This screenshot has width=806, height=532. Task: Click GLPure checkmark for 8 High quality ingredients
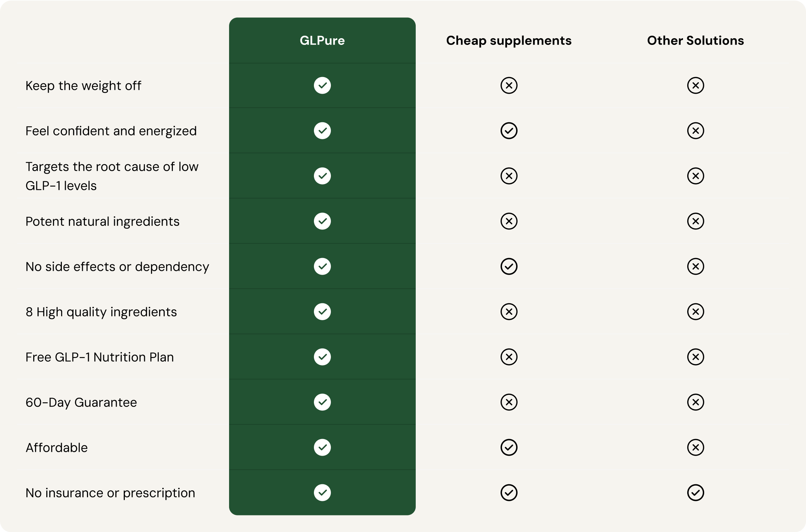tap(322, 312)
